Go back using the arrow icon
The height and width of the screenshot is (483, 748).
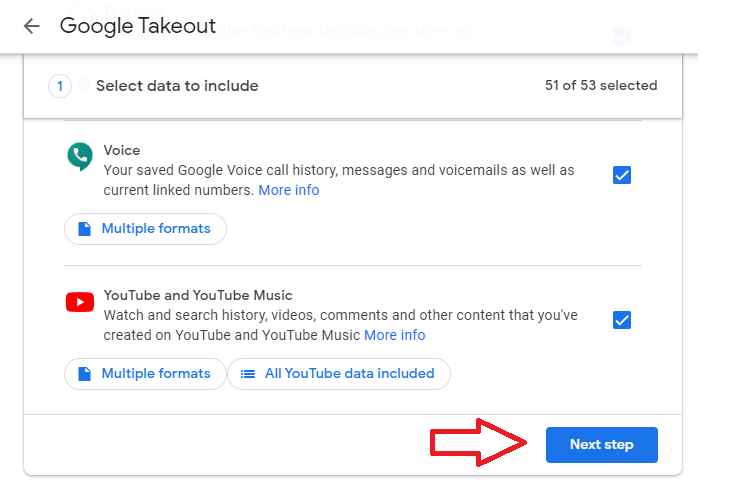point(31,26)
